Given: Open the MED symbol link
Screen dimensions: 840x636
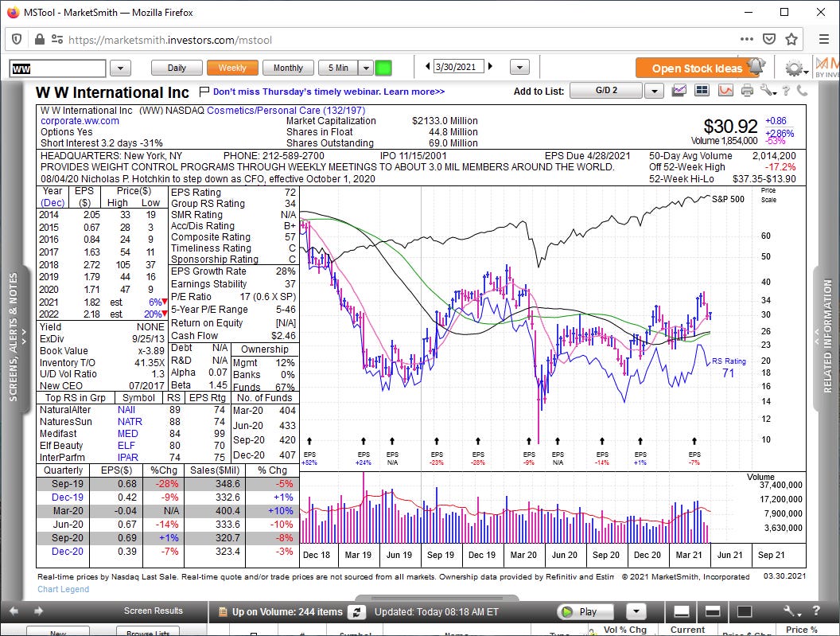Looking at the screenshot, I should [x=127, y=434].
